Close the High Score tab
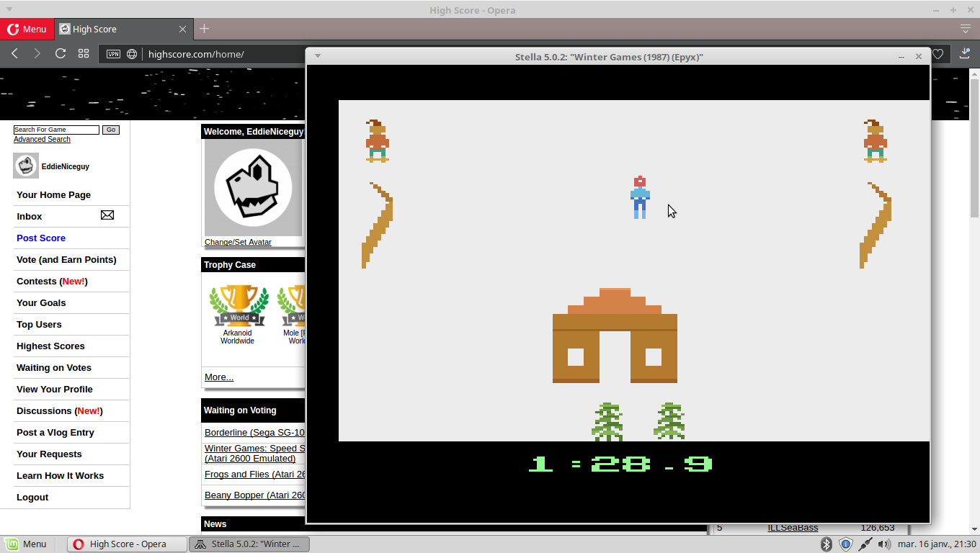Viewport: 980px width, 553px height. click(182, 30)
